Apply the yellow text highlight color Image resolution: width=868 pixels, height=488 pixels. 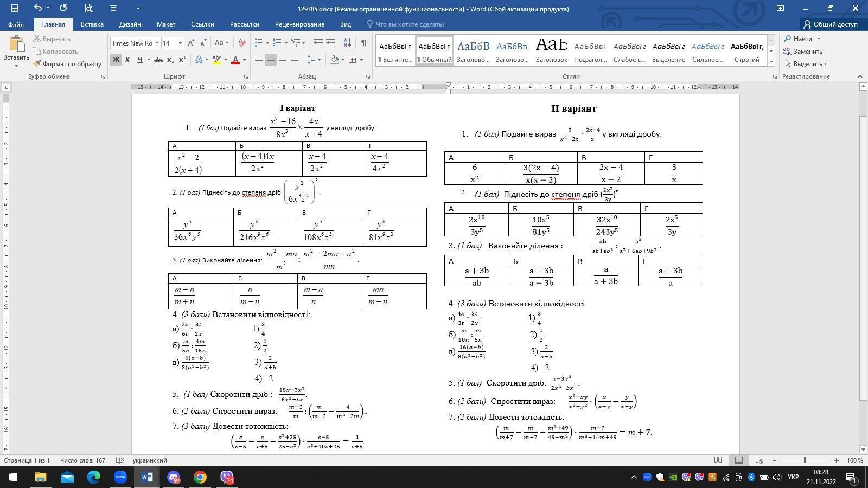click(x=216, y=60)
